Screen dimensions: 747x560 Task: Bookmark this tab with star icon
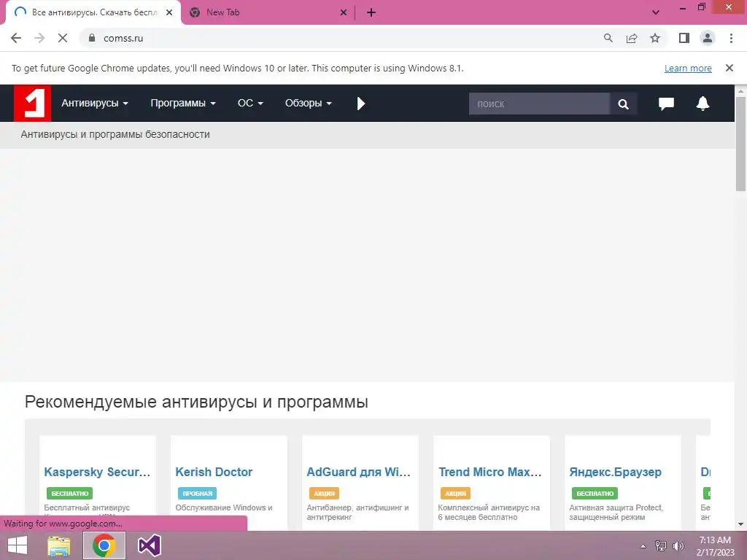pyautogui.click(x=655, y=38)
